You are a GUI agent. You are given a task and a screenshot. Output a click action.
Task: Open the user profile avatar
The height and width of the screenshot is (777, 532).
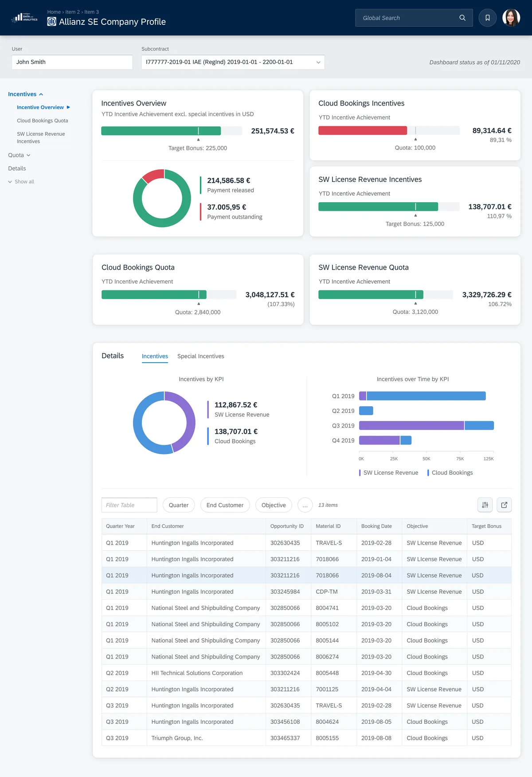(511, 18)
